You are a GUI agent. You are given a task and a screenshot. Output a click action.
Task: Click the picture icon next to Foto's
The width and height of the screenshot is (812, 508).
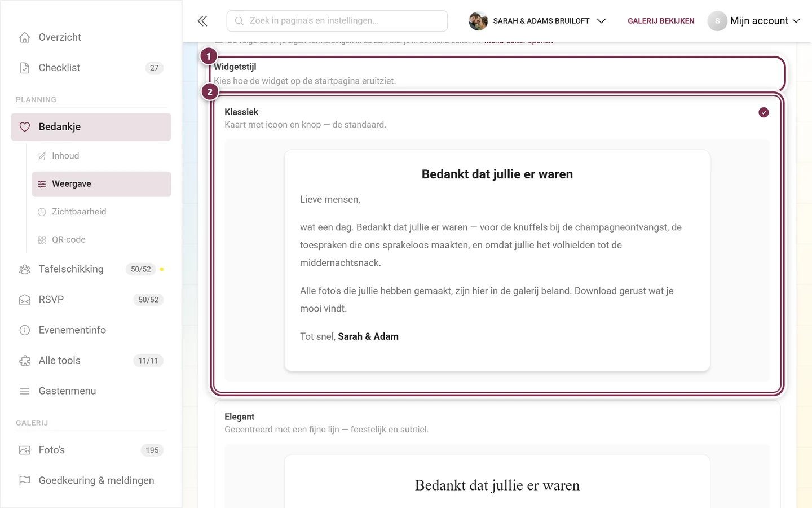pyautogui.click(x=25, y=450)
